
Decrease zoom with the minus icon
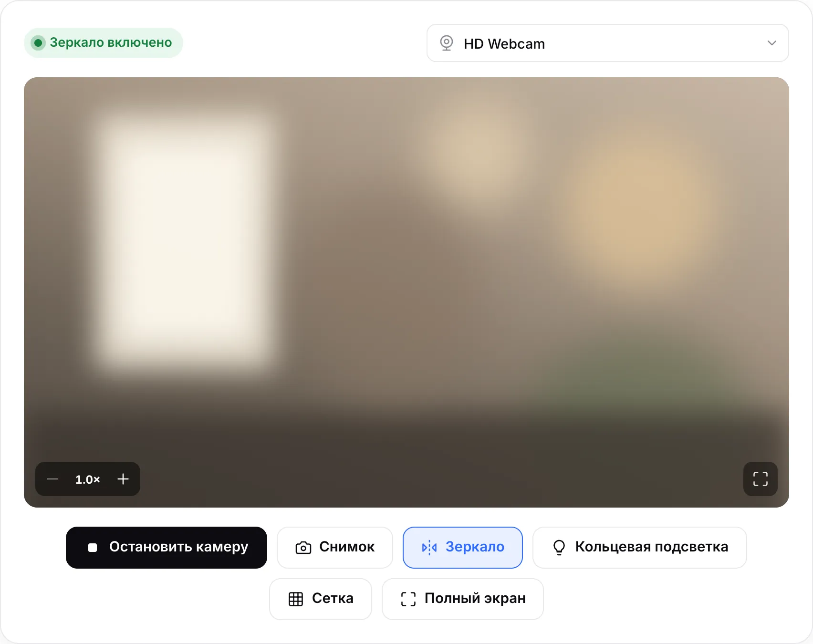pyautogui.click(x=52, y=479)
